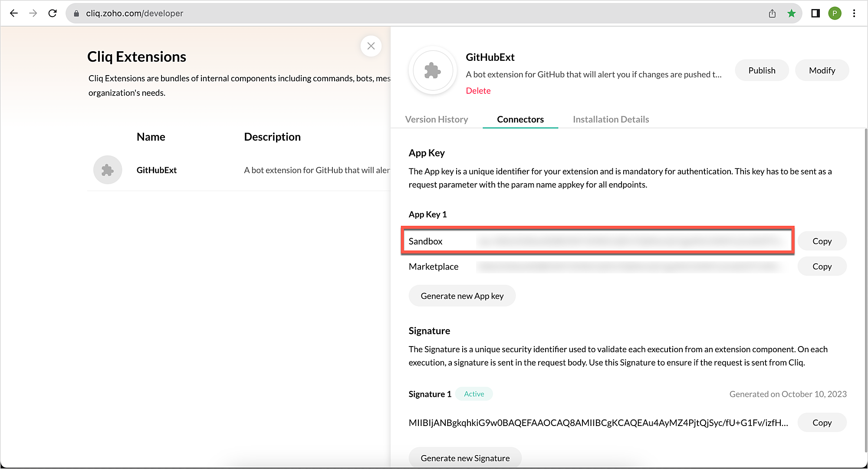The height and width of the screenshot is (469, 868).
Task: Click Generate new App key button
Action: click(462, 296)
